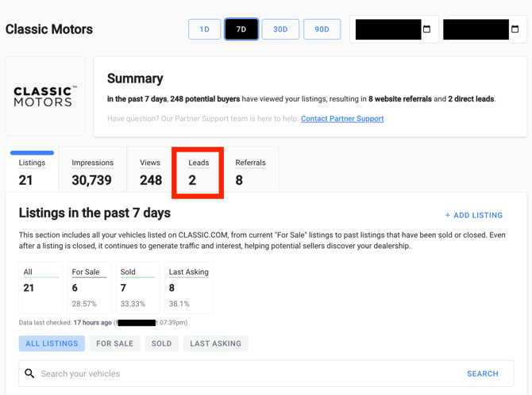Open the end date calendar icon

(515, 29)
